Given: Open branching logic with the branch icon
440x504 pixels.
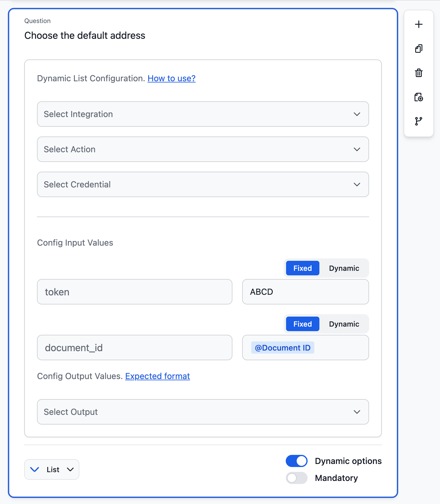Looking at the screenshot, I should 419,121.
